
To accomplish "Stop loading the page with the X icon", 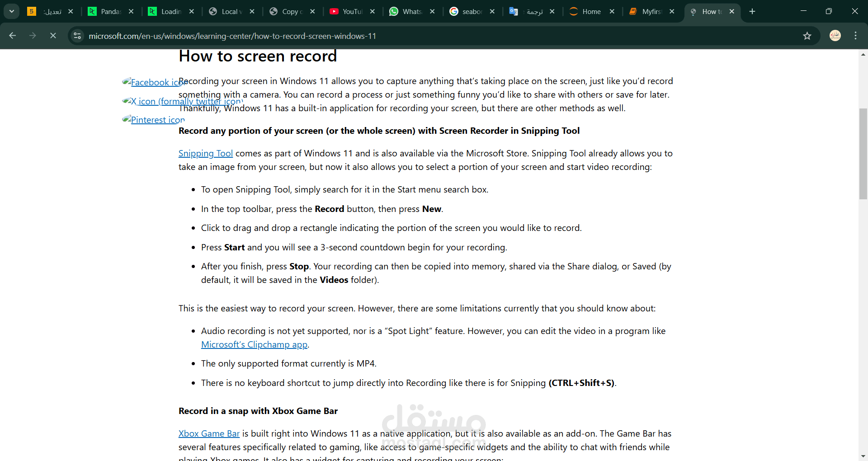I will (x=53, y=36).
